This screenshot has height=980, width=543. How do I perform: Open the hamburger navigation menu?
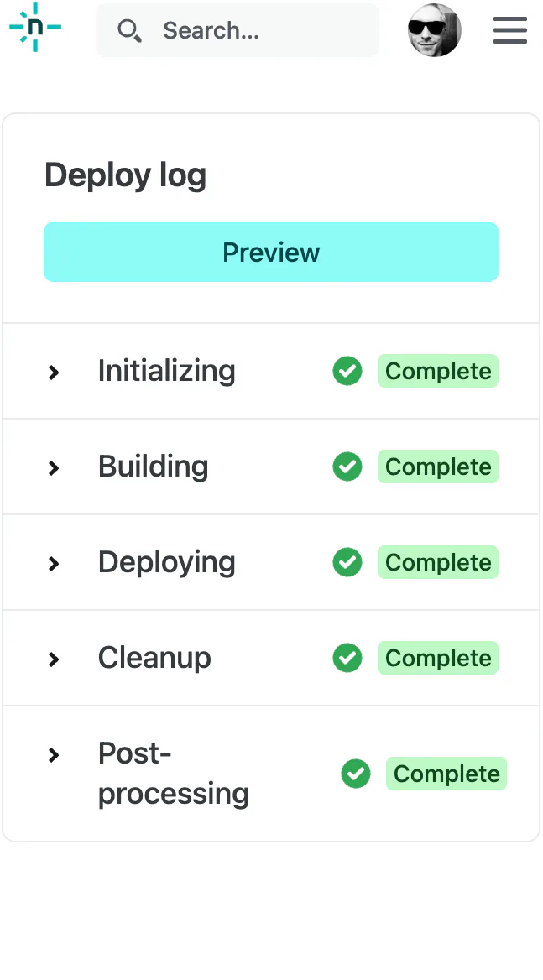point(509,30)
